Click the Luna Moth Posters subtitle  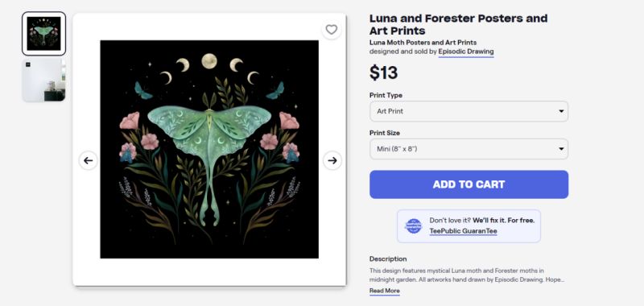[x=423, y=43]
